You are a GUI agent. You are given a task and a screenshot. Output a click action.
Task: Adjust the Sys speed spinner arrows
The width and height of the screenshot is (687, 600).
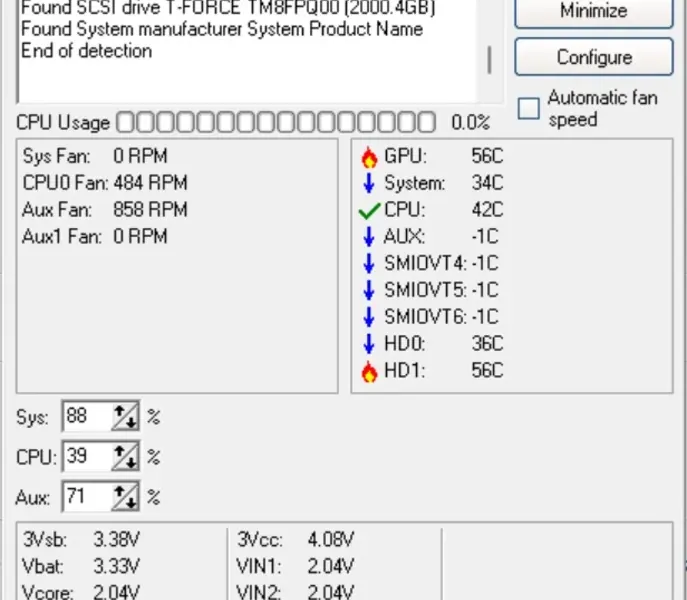(126, 416)
